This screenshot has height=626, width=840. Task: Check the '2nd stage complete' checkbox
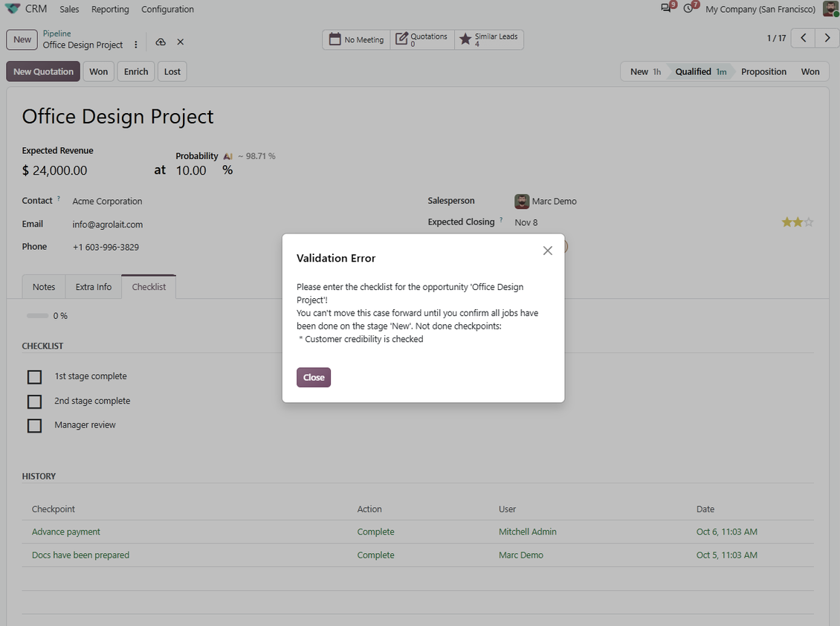click(34, 401)
